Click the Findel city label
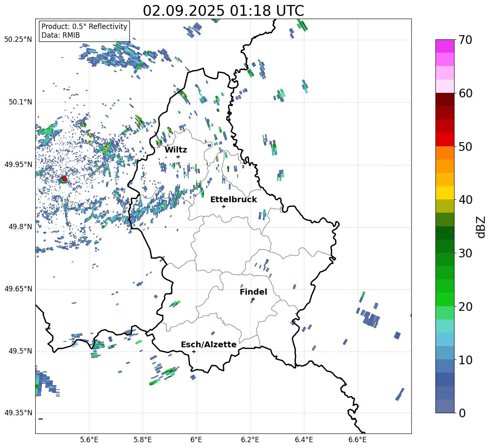The height and width of the screenshot is (448, 491). [253, 292]
